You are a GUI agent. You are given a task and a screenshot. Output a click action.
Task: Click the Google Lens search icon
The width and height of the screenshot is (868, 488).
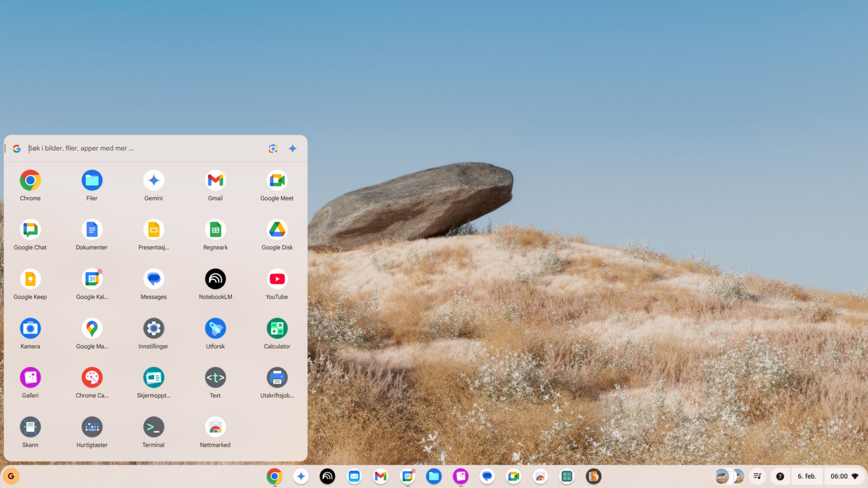273,149
